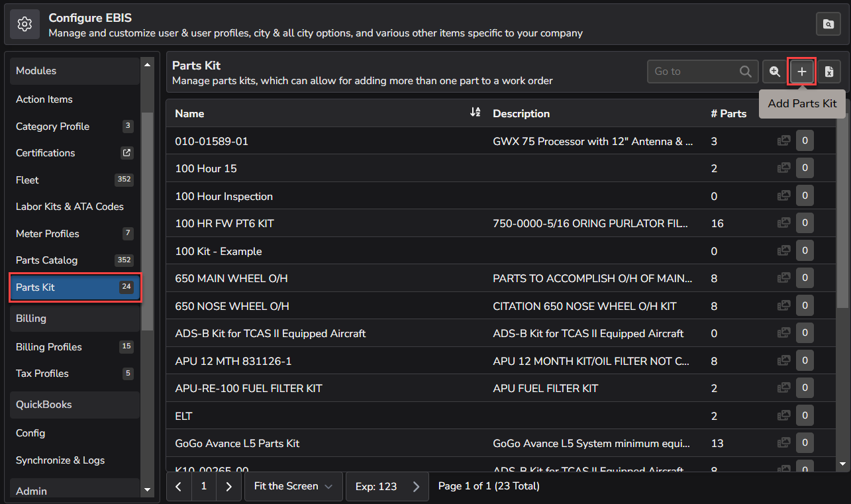The width and height of the screenshot is (851, 504).
Task: Click the 0 counter beside 100 Hour 15
Action: [805, 168]
